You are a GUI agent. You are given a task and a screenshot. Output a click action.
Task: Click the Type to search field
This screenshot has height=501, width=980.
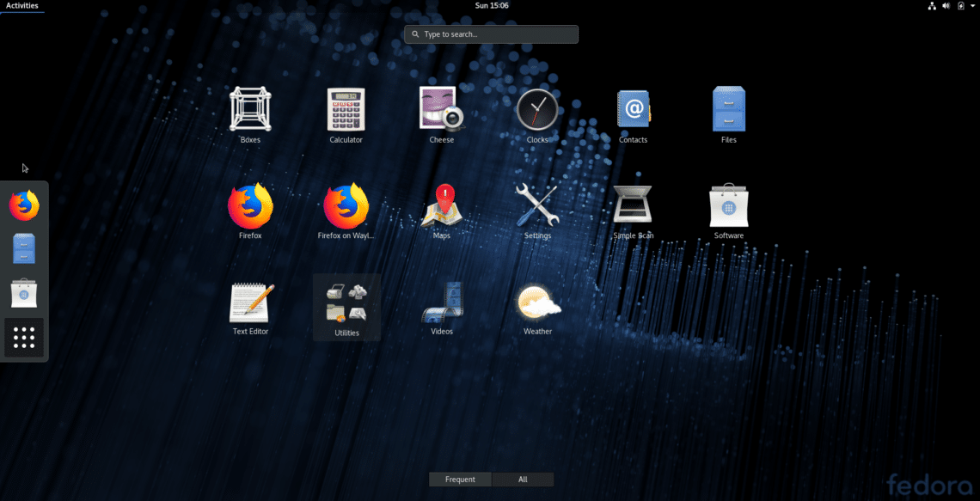(492, 34)
